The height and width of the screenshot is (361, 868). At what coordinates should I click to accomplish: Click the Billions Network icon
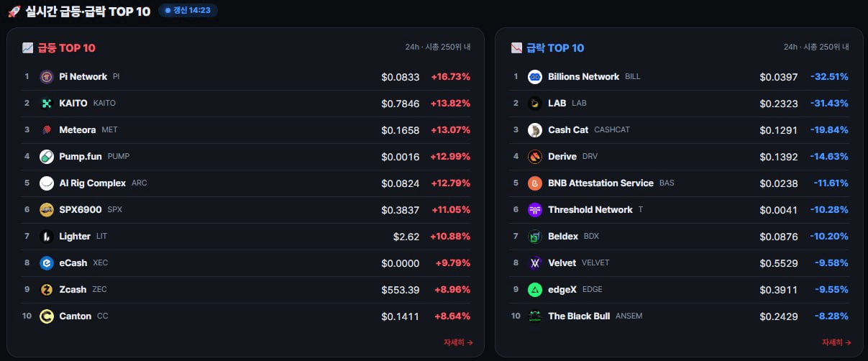[x=535, y=77]
